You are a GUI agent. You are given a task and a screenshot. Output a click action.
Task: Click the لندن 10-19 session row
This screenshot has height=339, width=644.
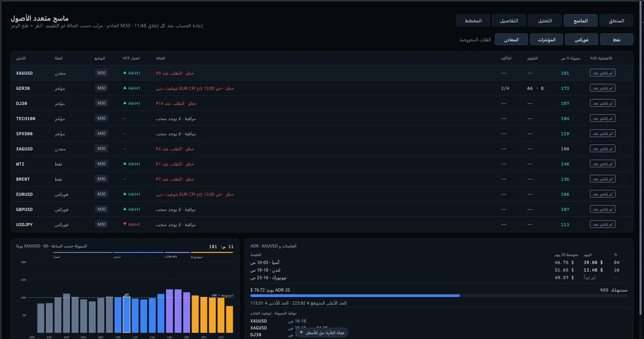pos(439,270)
